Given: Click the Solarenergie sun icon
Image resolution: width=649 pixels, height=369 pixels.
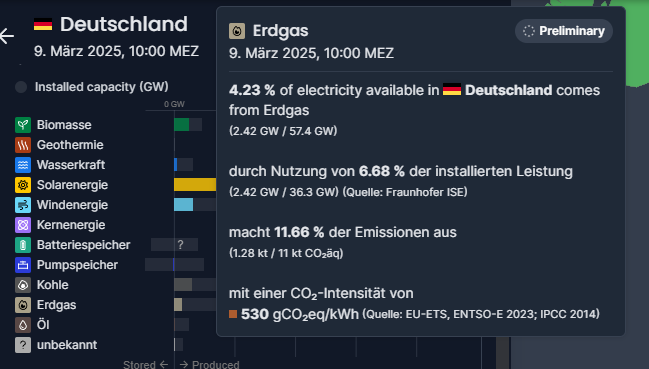Looking at the screenshot, I should [x=23, y=185].
